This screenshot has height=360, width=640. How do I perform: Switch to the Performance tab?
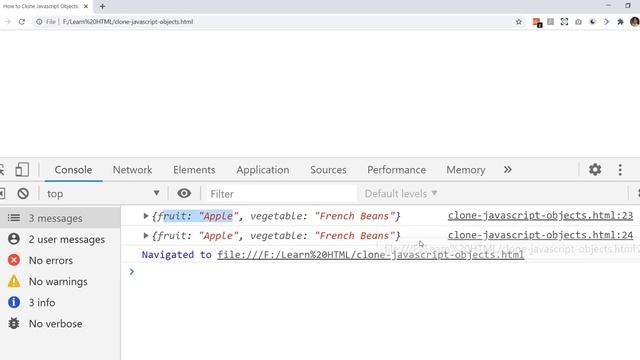coord(396,169)
